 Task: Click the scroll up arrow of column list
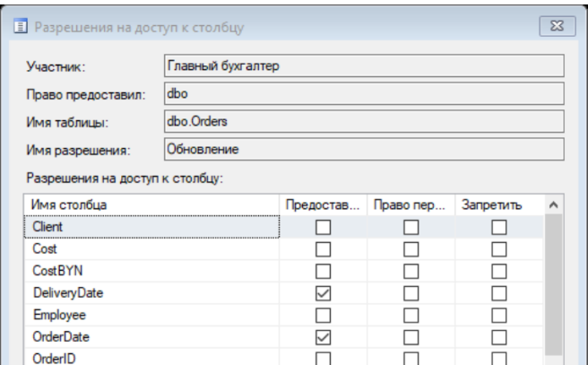(554, 204)
